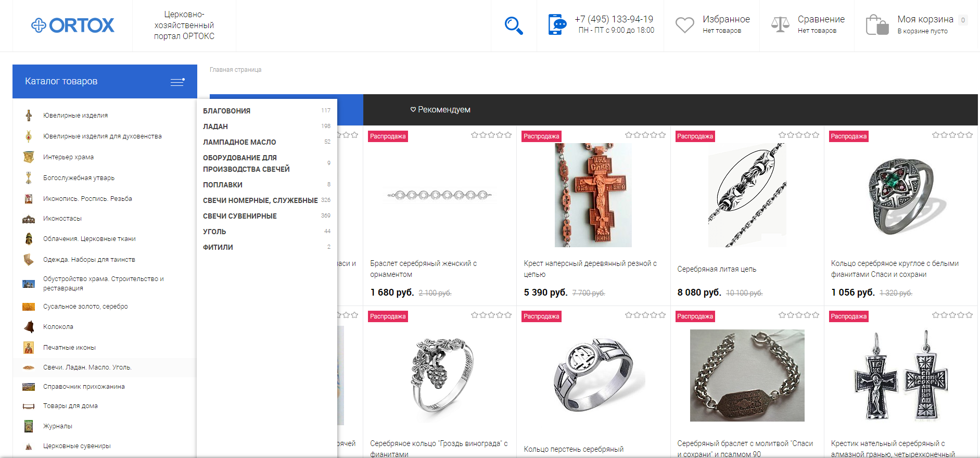Screen dimensions: 980x458
Task: Click the Каталог товаров header button
Action: coord(105,81)
